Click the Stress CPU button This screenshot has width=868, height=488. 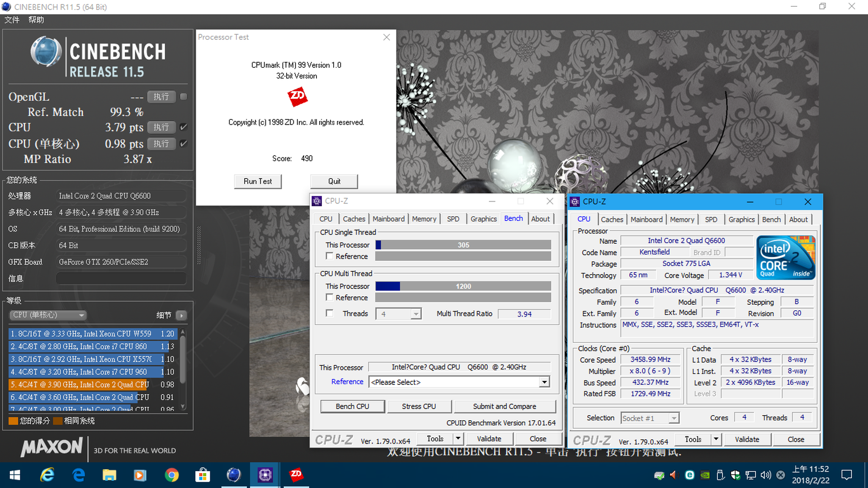tap(419, 406)
